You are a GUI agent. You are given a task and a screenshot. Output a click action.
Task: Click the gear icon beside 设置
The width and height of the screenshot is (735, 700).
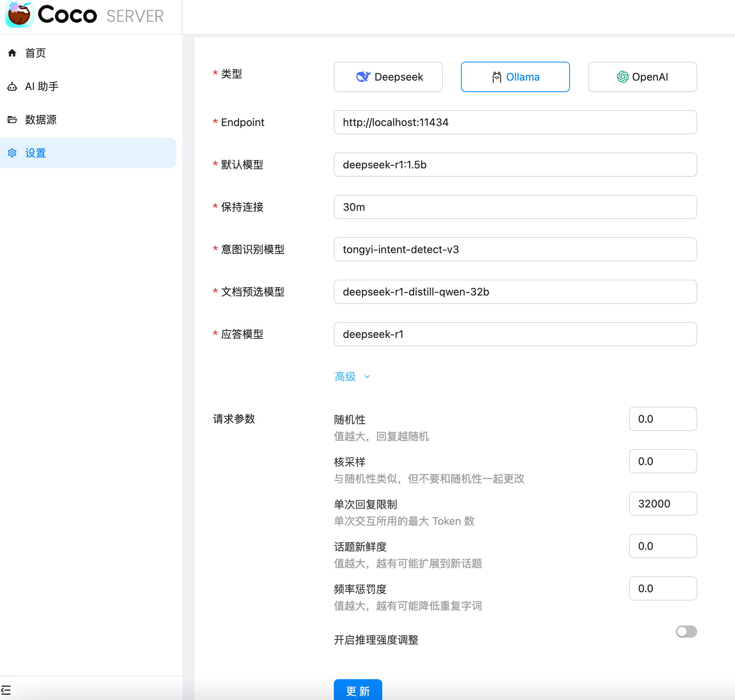[x=12, y=153]
